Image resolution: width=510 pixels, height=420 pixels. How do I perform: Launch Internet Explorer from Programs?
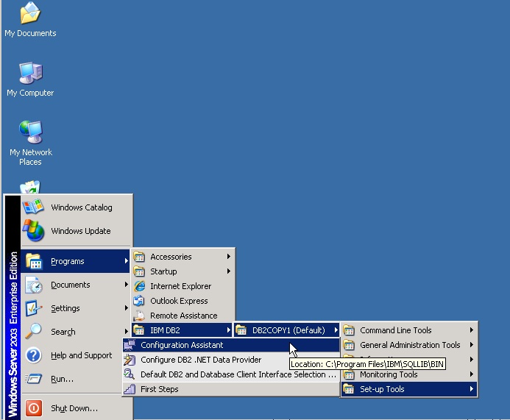point(183,286)
